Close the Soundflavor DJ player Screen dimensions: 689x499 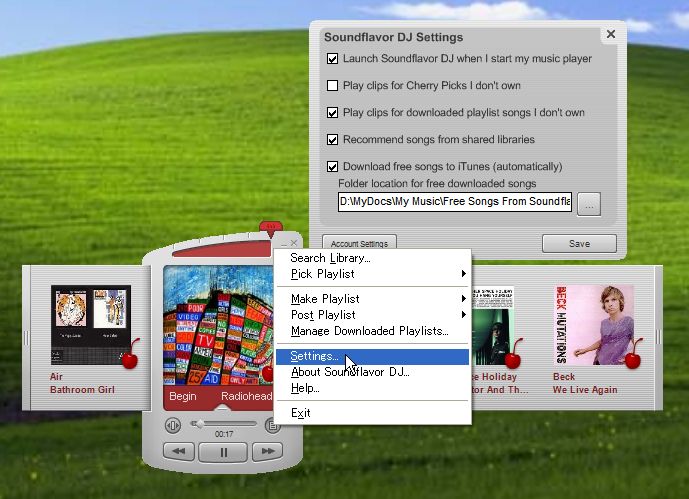tap(294, 242)
